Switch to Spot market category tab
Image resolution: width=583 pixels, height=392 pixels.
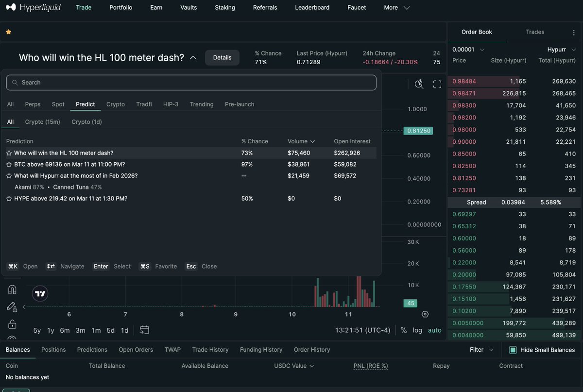(58, 104)
